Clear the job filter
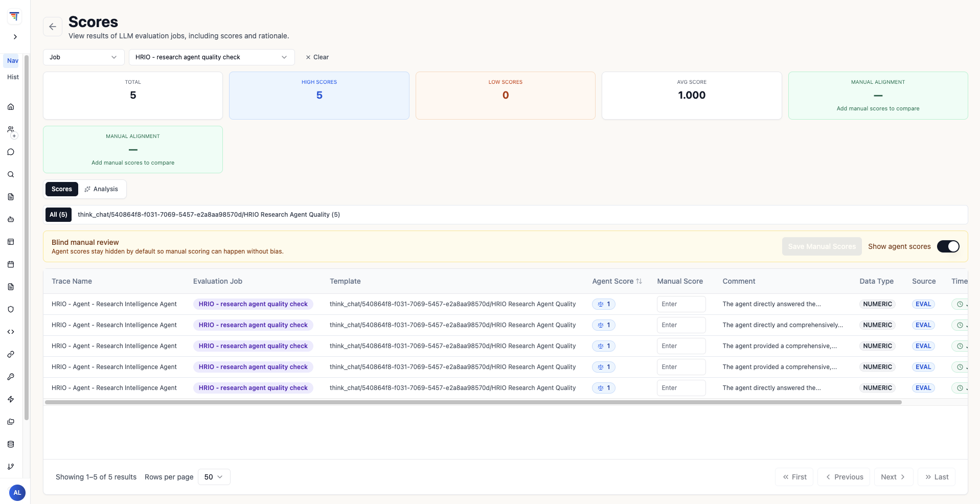 (317, 57)
